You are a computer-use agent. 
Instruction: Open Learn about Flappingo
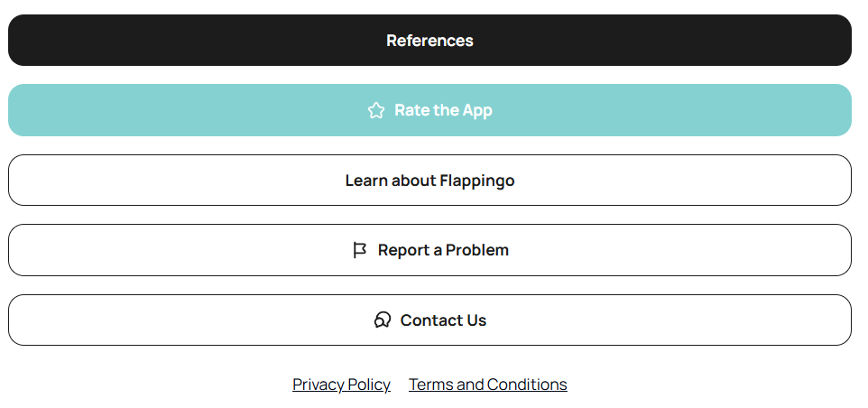pos(429,181)
